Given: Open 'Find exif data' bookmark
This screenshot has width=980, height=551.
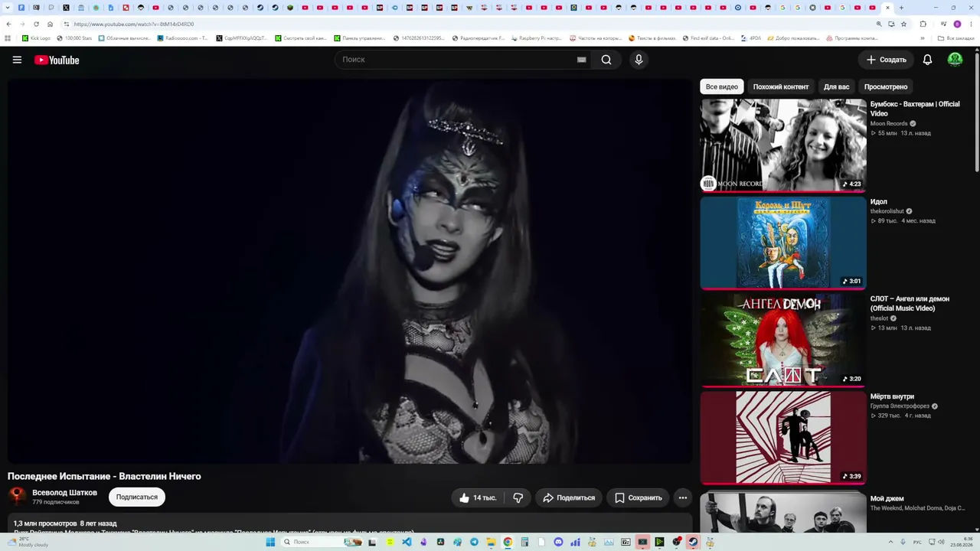Looking at the screenshot, I should [708, 37].
